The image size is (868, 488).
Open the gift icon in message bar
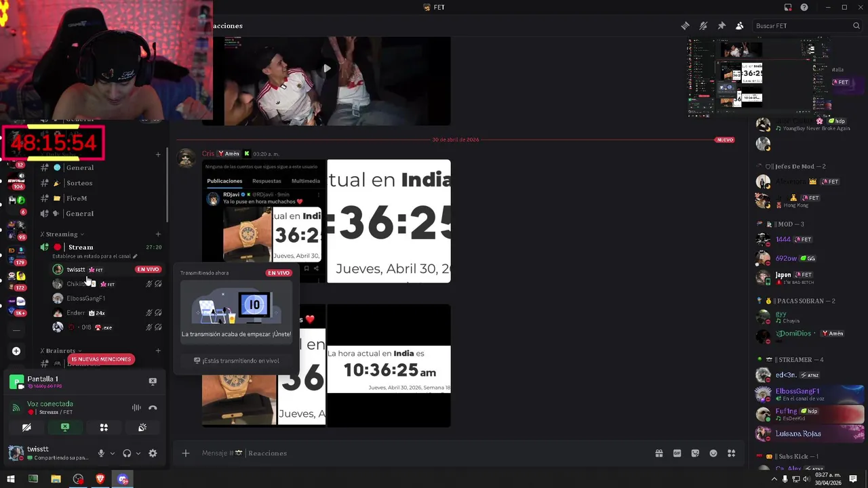pos(658,453)
